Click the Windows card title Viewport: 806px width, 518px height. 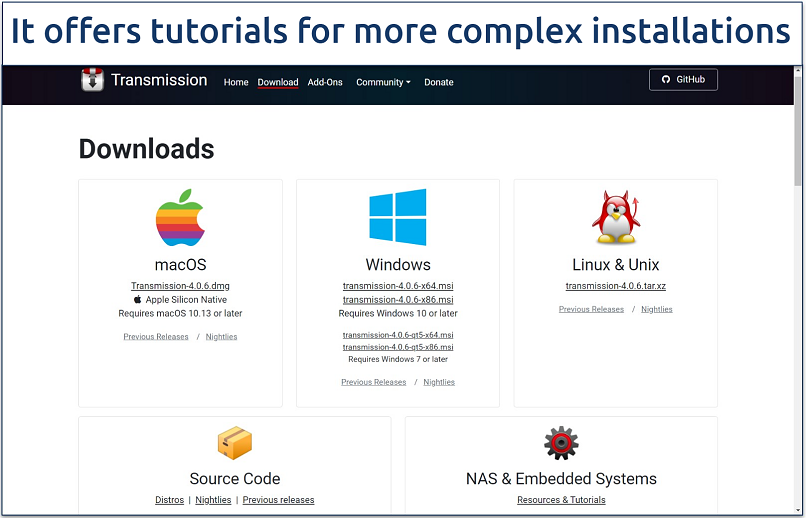point(398,265)
